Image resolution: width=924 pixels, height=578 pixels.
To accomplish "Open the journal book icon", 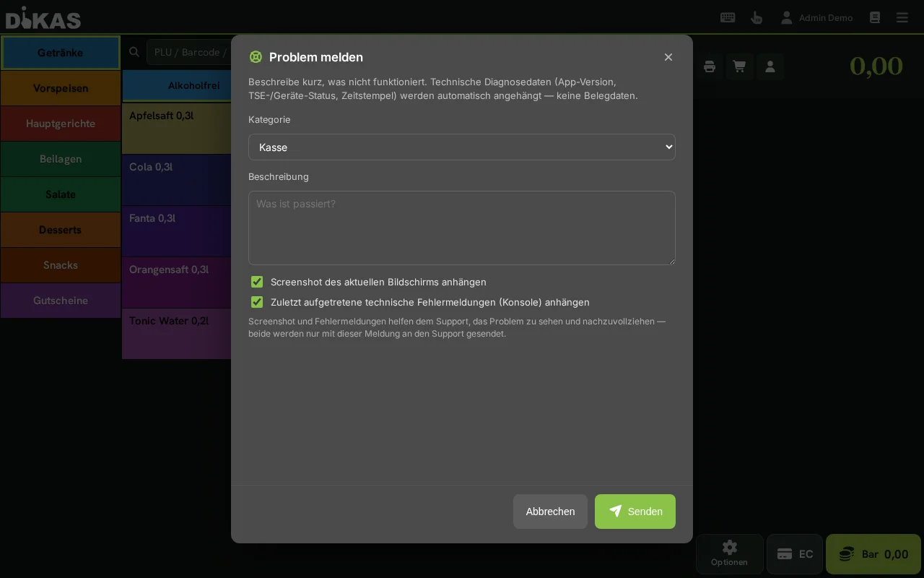I will [x=875, y=17].
